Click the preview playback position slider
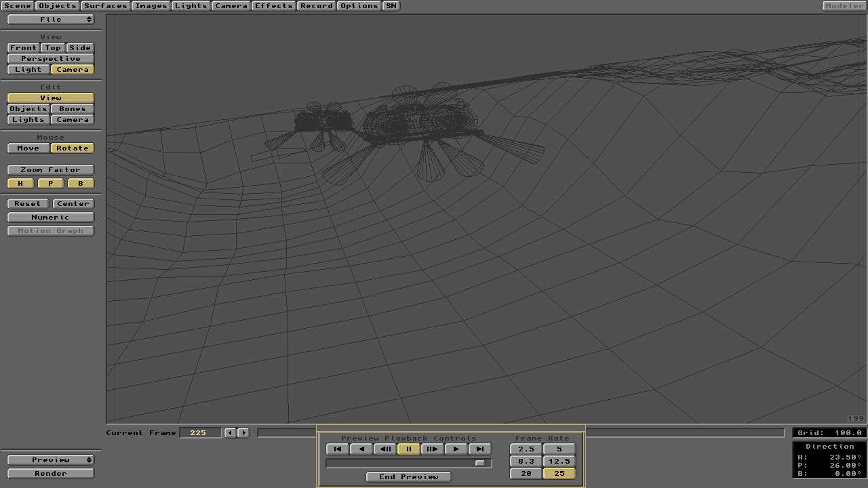 pyautogui.click(x=480, y=463)
